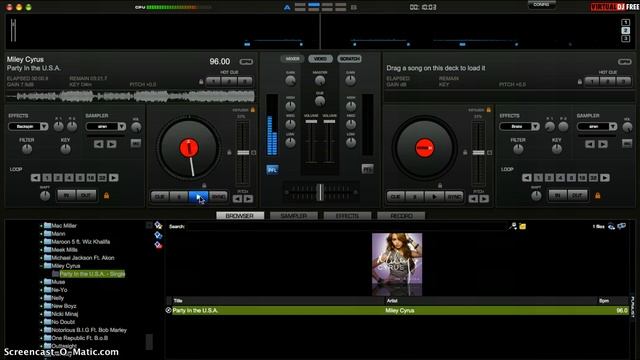
Task: Open the CONFIG button at the top
Action: 541,5
